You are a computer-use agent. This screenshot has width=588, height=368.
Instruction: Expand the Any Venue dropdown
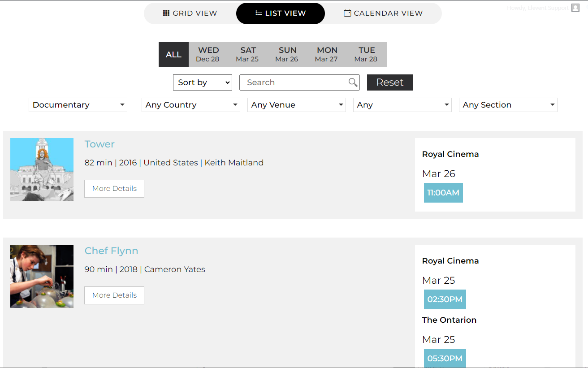(x=297, y=105)
